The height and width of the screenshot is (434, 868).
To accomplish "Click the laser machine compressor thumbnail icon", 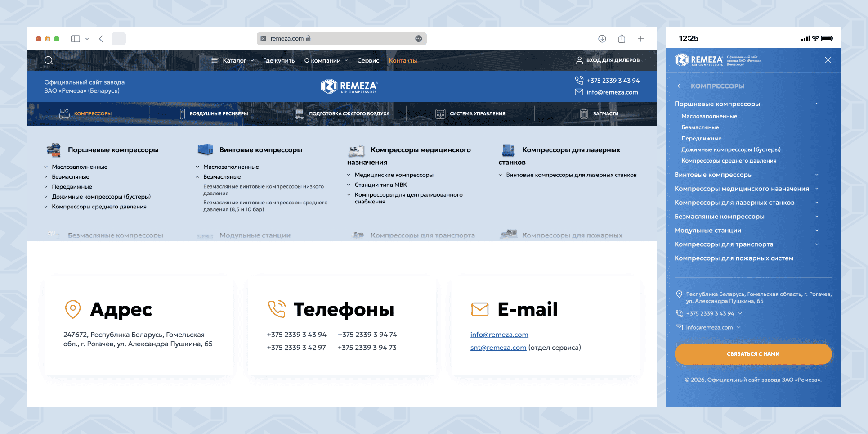I will pyautogui.click(x=508, y=150).
